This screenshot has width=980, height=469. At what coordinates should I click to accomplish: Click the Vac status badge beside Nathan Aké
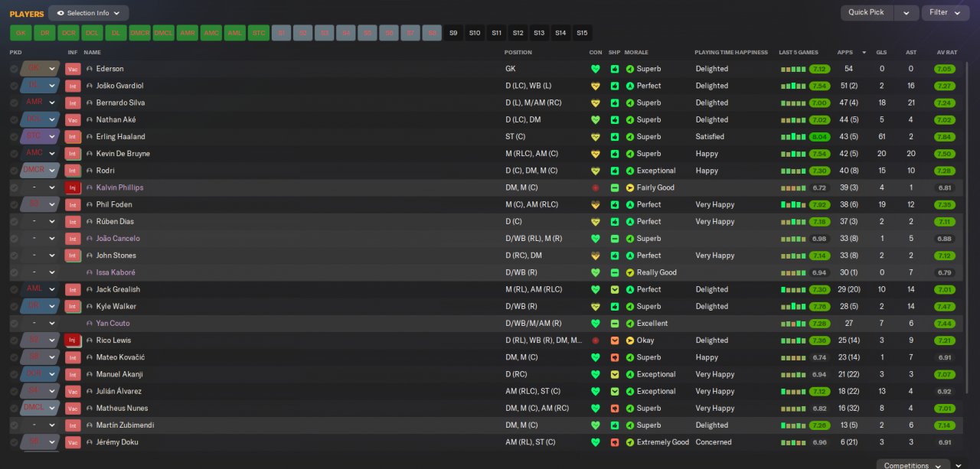(73, 119)
